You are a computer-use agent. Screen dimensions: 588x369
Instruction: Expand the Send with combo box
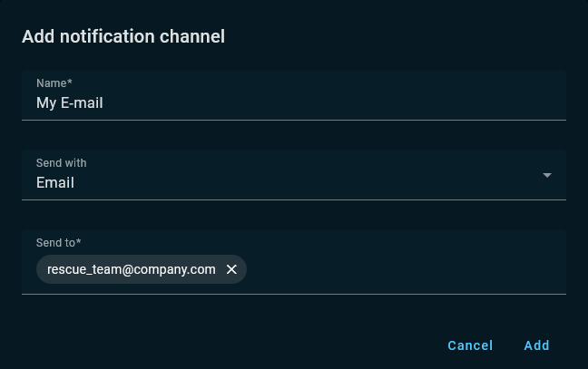(294, 175)
